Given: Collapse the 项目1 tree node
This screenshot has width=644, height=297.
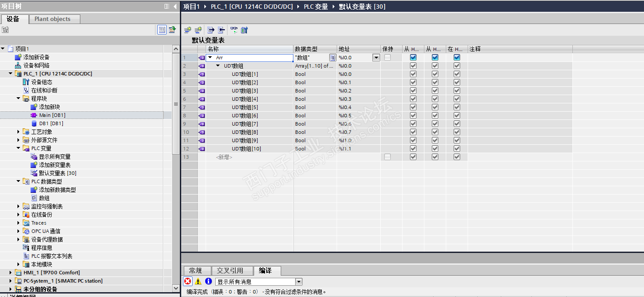Looking at the screenshot, I should 3,49.
